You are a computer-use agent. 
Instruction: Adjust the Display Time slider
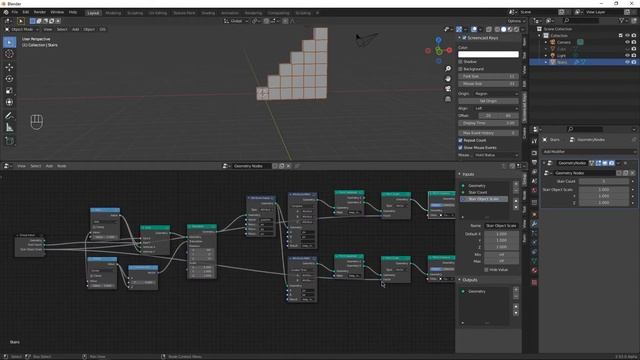488,123
